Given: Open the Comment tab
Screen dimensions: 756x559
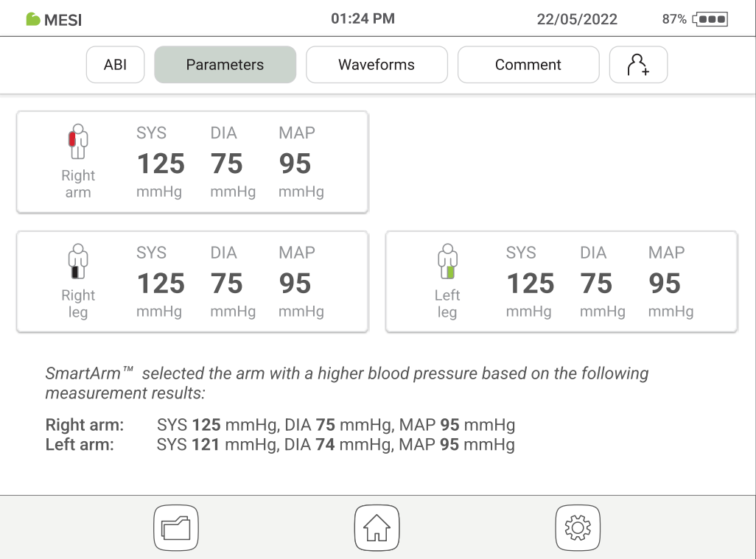Looking at the screenshot, I should click(528, 65).
